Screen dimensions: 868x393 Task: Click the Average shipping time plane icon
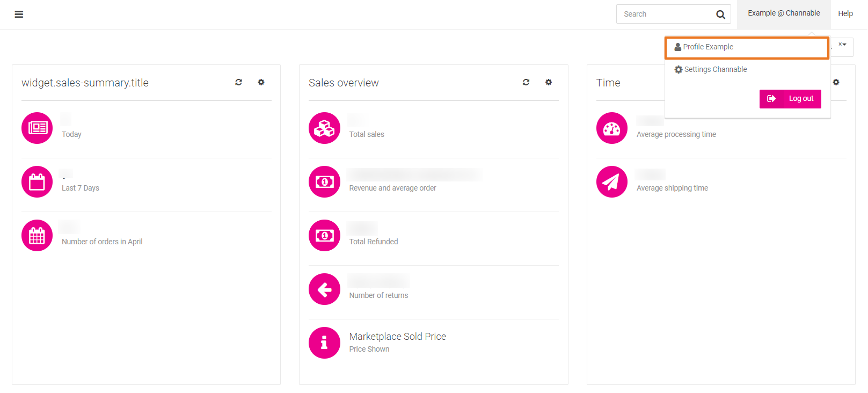coord(611,181)
